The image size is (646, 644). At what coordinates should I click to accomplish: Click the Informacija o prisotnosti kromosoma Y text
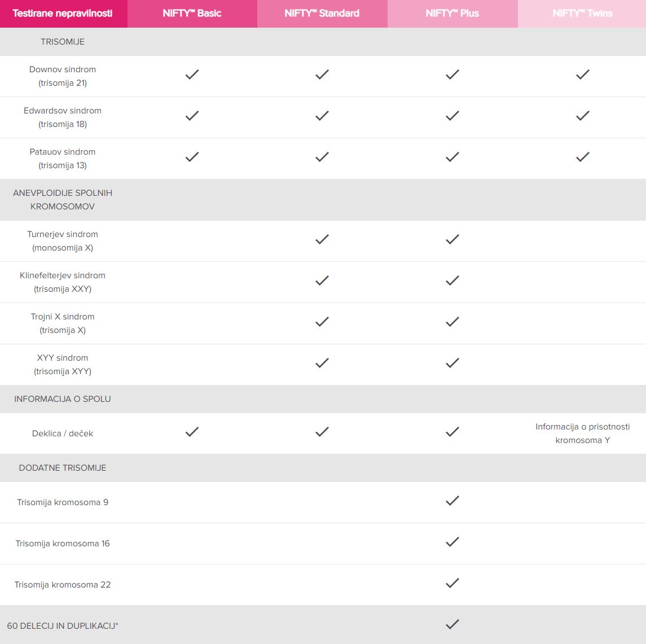pyautogui.click(x=583, y=433)
